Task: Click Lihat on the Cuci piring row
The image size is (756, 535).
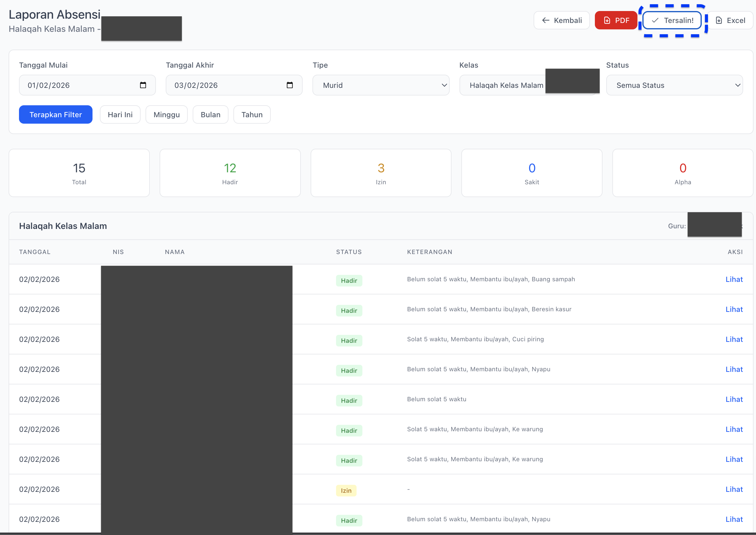Action: pyautogui.click(x=734, y=339)
